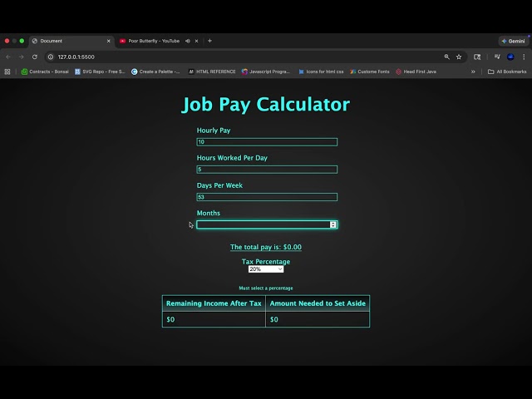The image size is (532, 399).
Task: Open Custome Fonts bookmark
Action: click(x=370, y=71)
